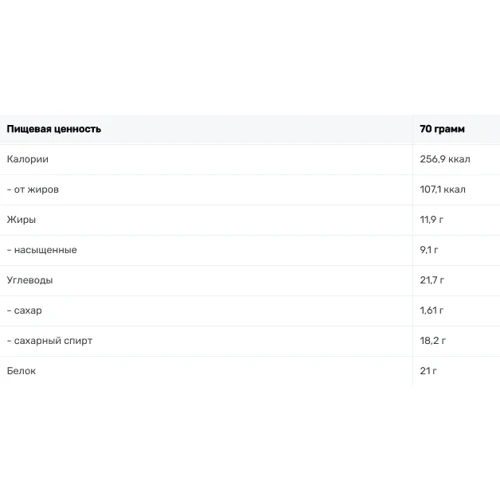Select the 107,1 ккал value
Screen dimensions: 500x500
click(x=442, y=190)
